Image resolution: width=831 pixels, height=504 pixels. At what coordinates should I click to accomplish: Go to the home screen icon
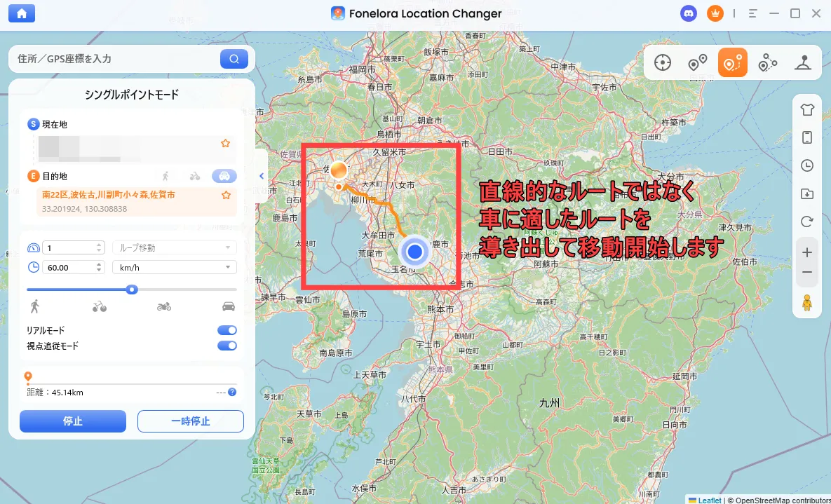pos(22,14)
